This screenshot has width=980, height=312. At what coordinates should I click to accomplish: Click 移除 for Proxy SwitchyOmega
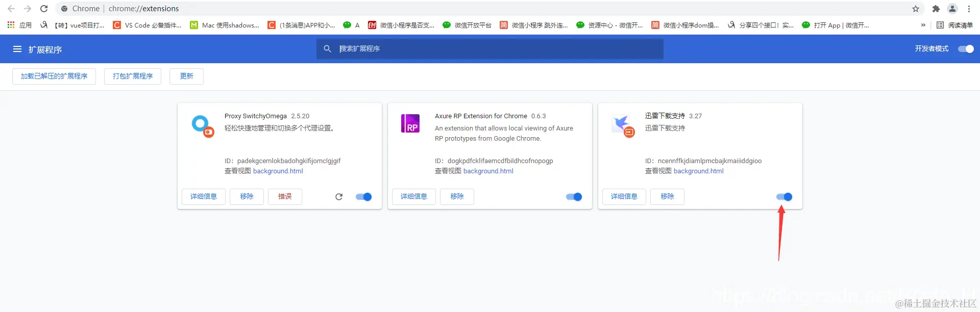(x=247, y=197)
